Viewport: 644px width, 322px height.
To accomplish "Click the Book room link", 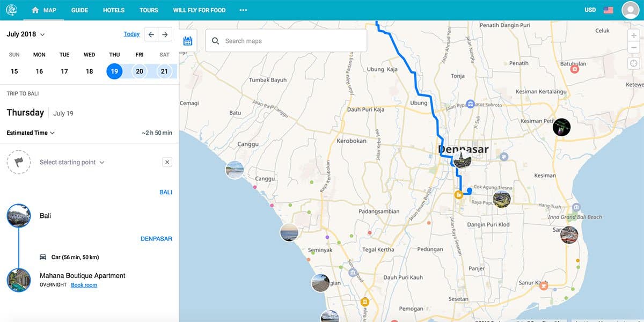I will 84,285.
